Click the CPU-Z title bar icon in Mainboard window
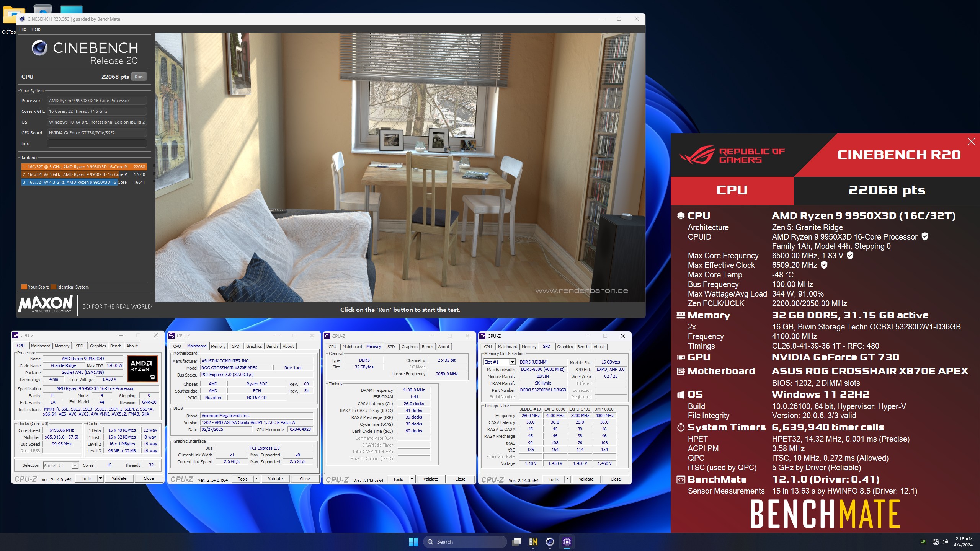Viewport: 980px width, 551px height. click(171, 336)
